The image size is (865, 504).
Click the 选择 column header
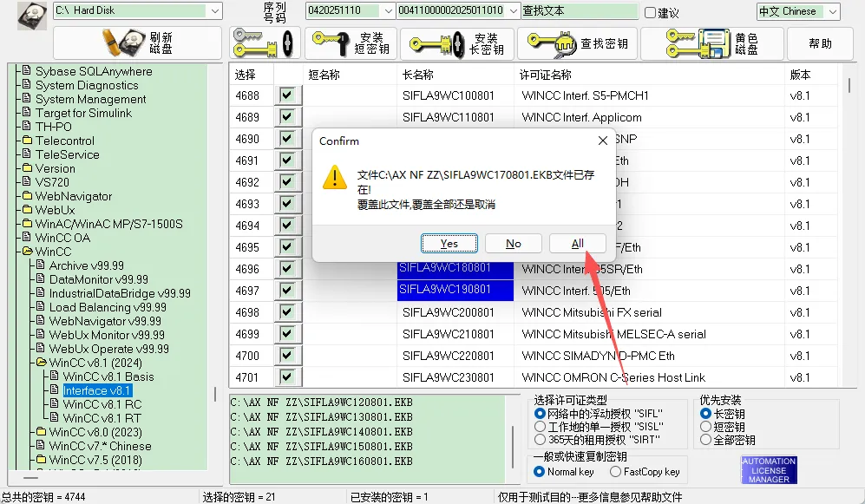[x=245, y=75]
